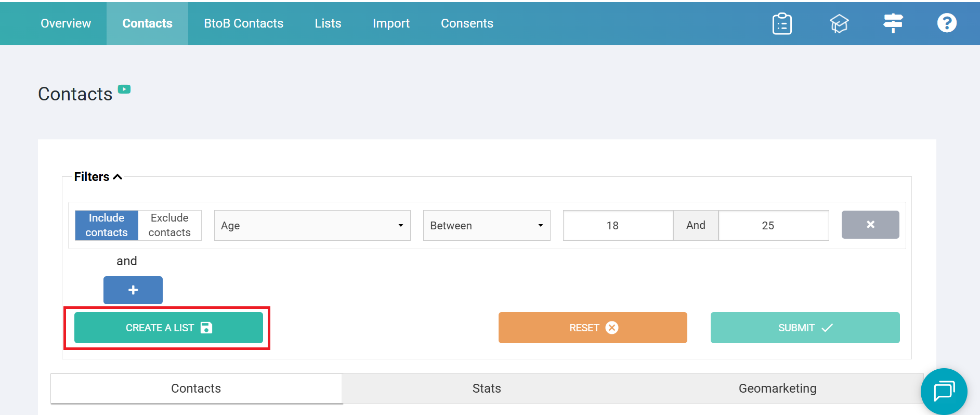Play the video icon beside Contacts title

click(124, 89)
